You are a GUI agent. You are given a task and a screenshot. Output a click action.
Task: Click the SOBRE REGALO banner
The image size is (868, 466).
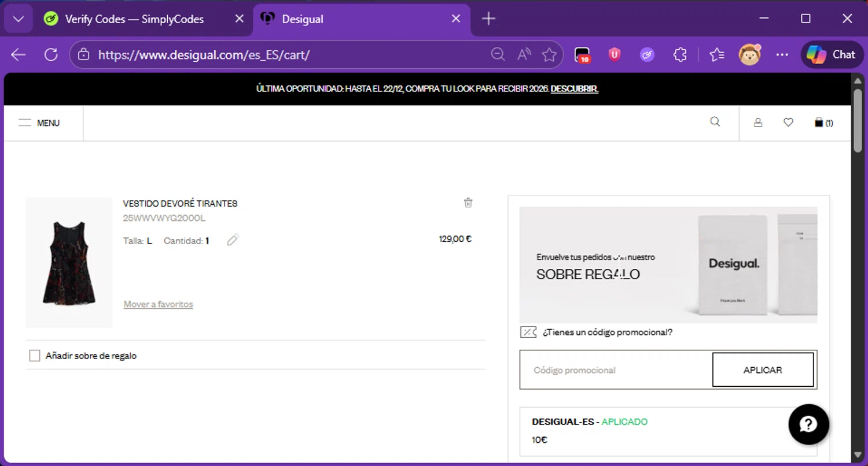(x=668, y=265)
